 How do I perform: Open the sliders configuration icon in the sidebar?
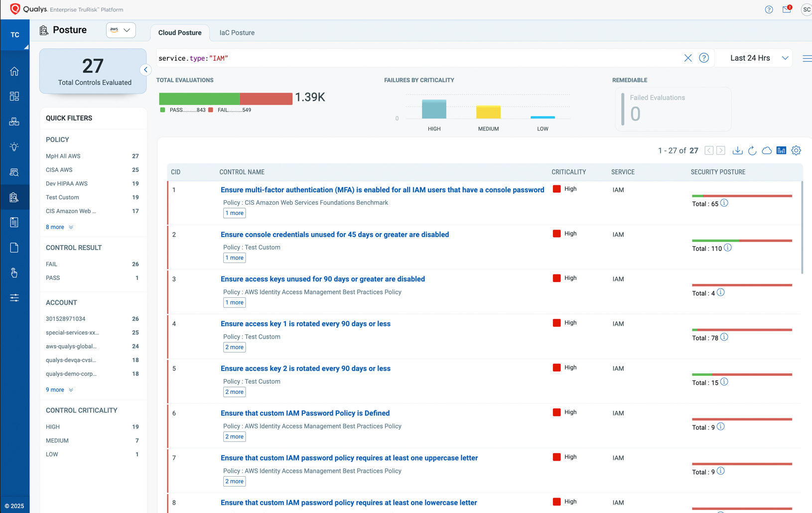pyautogui.click(x=14, y=298)
